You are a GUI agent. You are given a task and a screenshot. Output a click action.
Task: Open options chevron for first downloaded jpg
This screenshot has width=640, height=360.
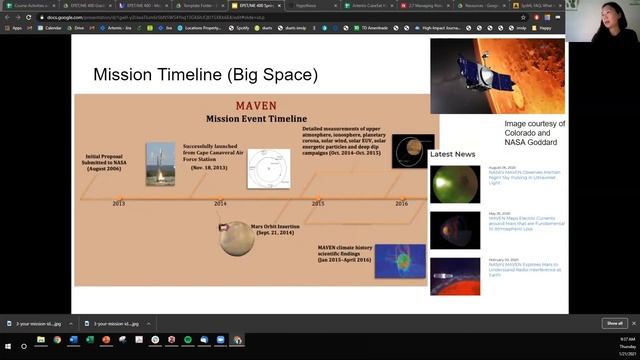click(x=71, y=324)
